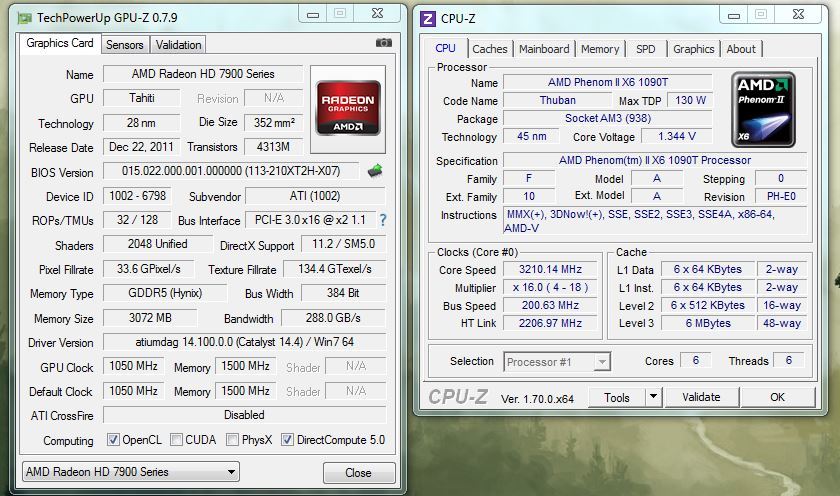Click the BIOS save chip icon
This screenshot has width=840, height=496.
(x=375, y=171)
